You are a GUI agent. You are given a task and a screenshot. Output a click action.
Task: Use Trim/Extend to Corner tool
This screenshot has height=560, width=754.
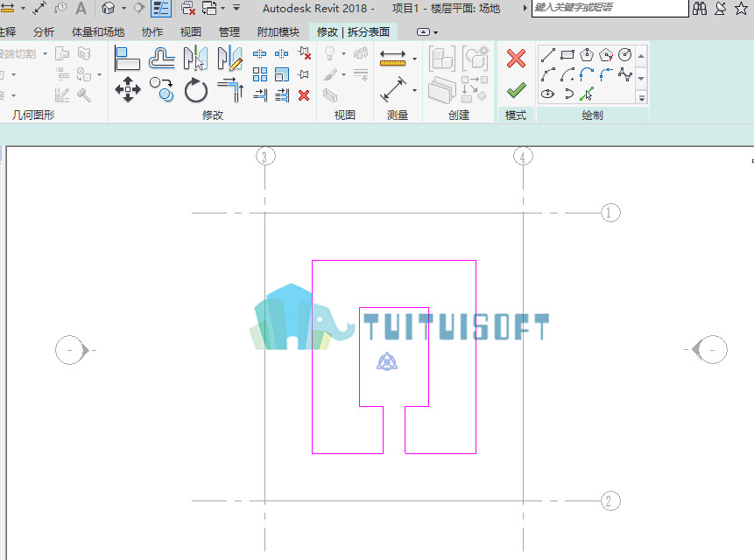click(230, 89)
